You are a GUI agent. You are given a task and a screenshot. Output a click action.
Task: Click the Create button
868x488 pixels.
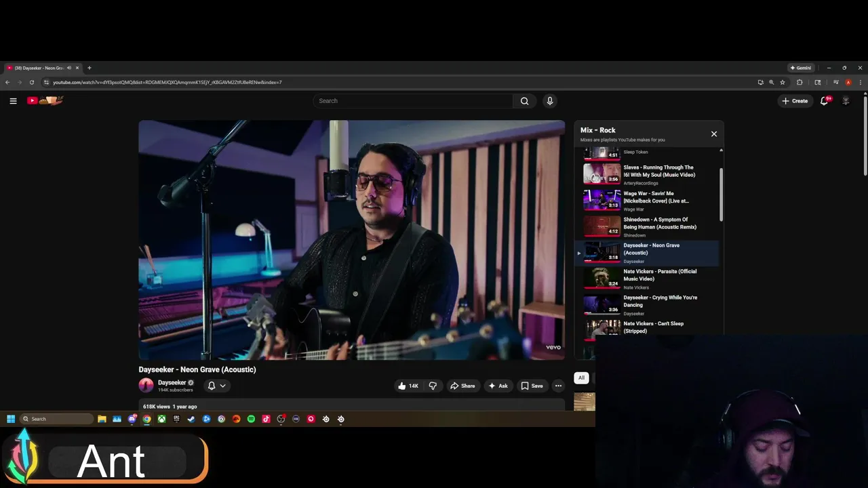pos(795,101)
